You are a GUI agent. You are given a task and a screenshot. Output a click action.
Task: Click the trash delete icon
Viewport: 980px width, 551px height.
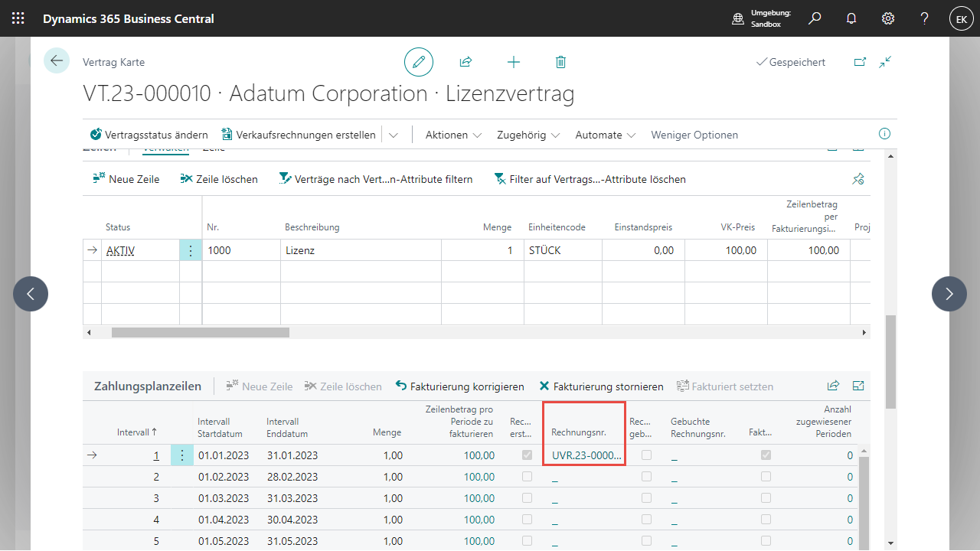tap(560, 62)
